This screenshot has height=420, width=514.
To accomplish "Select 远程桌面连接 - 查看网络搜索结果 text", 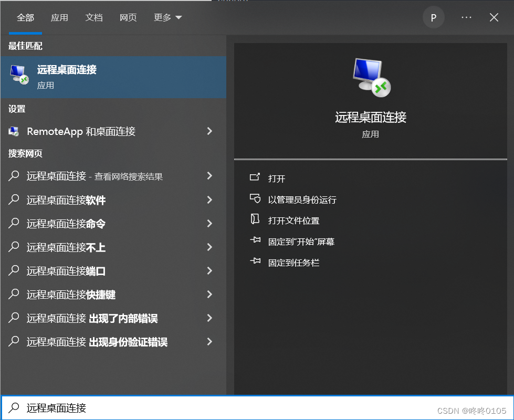I will pyautogui.click(x=95, y=176).
